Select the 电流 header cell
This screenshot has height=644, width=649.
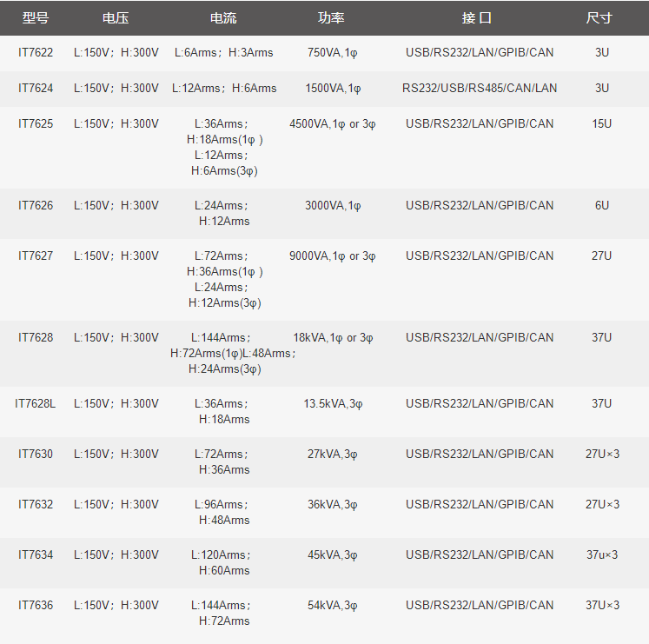223,17
